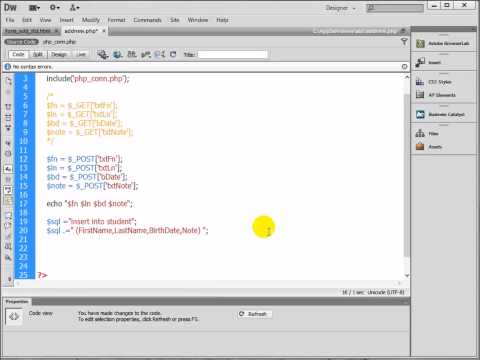
Task: Click the W3C validation icon
Action: [146, 54]
